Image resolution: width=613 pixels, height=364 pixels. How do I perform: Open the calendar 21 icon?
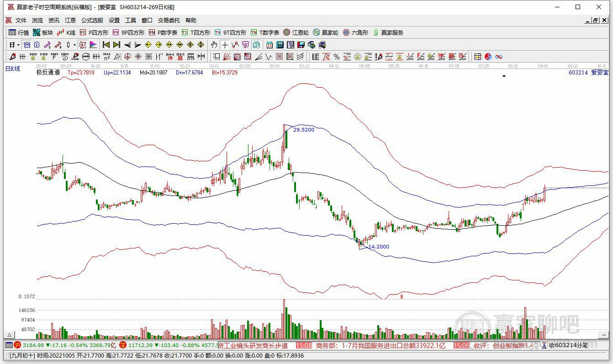tap(269, 45)
